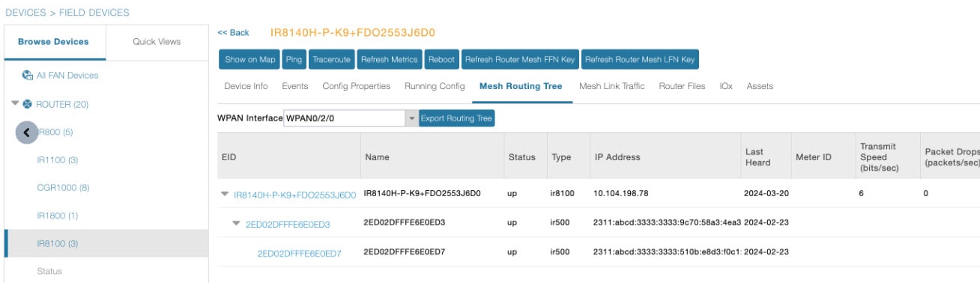Select CGR1000 (8) in device tree

click(x=63, y=187)
